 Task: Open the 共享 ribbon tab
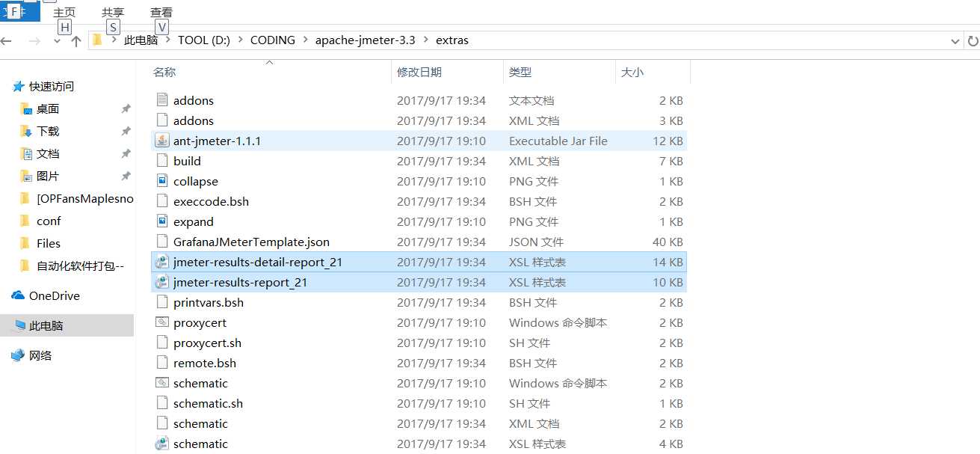(113, 13)
